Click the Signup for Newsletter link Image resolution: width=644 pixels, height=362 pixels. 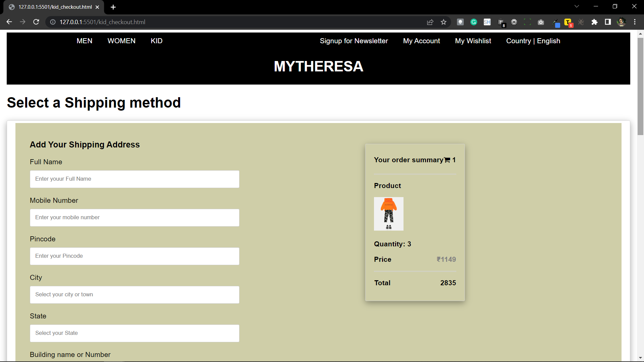354,41
